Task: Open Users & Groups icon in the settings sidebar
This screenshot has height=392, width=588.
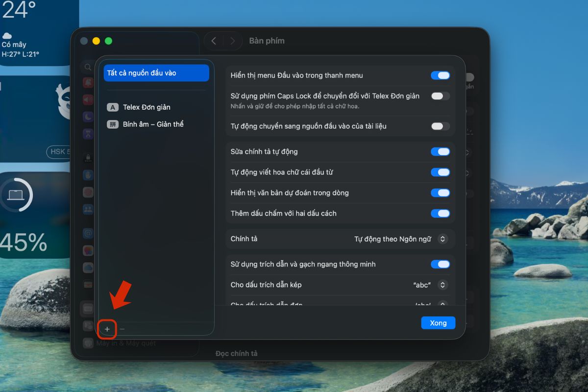Action: tap(88, 209)
